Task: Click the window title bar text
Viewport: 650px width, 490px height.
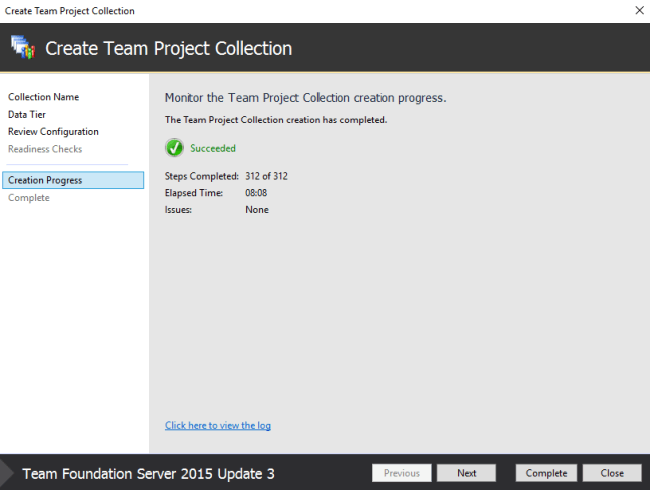Action: 70,11
